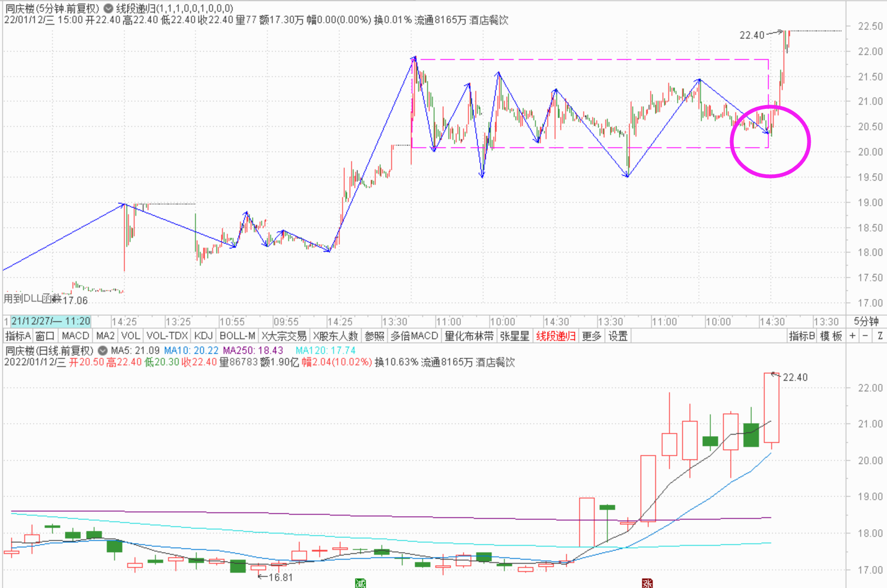887x588 pixels.
Task: Expand the dropdown arrow beside 同庆楼(日线.前复权)
Action: pos(102,351)
